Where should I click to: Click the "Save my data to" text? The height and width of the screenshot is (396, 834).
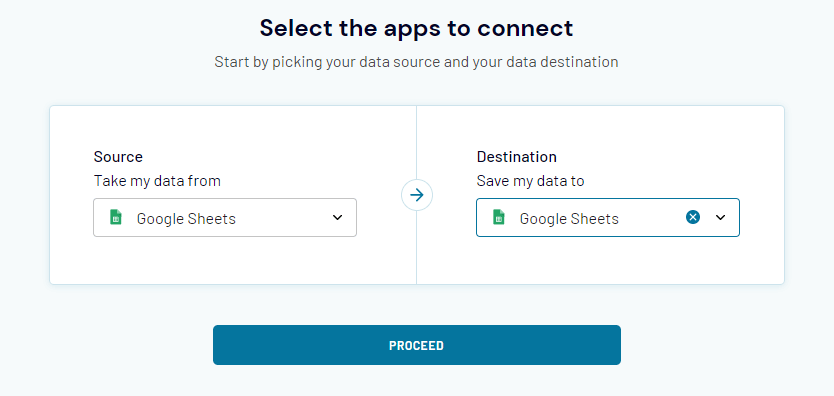[530, 181]
